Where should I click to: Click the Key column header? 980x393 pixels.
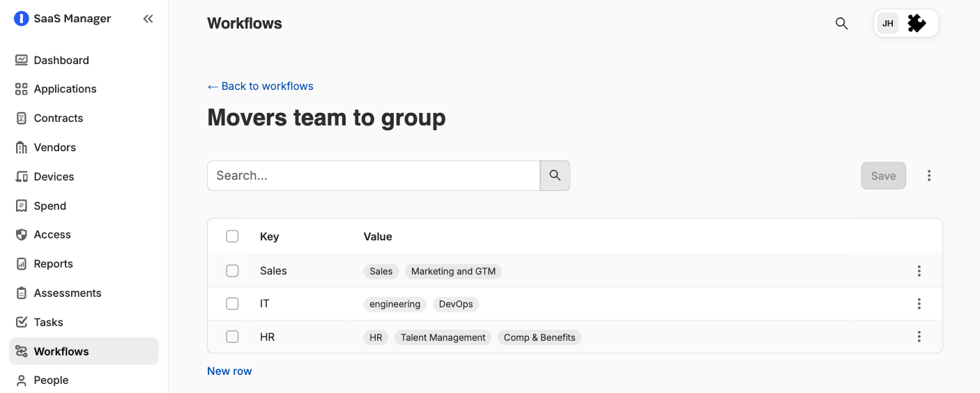tap(270, 237)
